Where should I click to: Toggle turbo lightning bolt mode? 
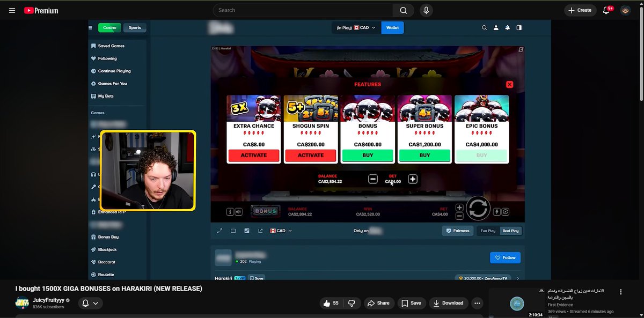click(x=497, y=212)
